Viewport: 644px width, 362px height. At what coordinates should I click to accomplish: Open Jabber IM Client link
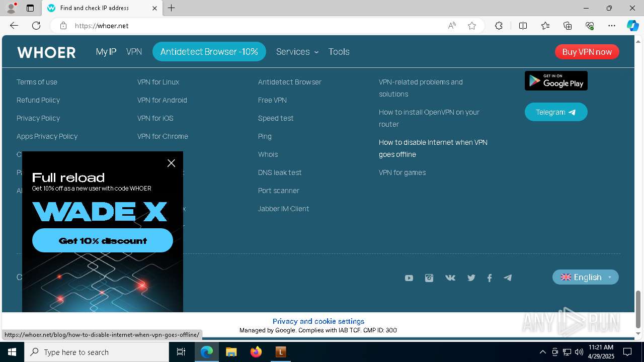tap(283, 209)
